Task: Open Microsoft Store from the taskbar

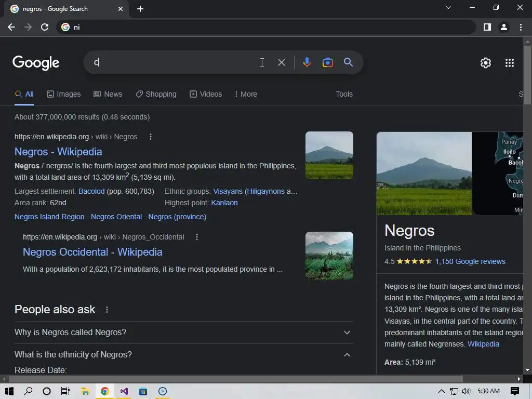Action: 143,391
